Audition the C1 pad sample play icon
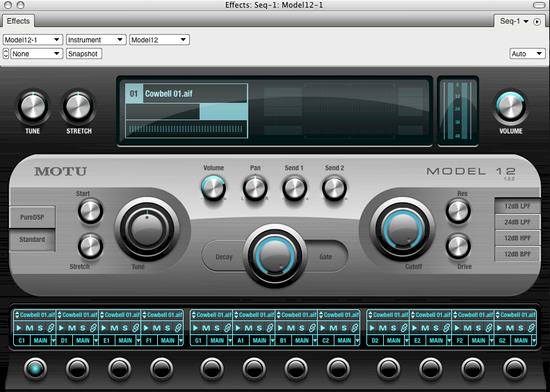Image resolution: width=550 pixels, height=392 pixels. click(19, 328)
